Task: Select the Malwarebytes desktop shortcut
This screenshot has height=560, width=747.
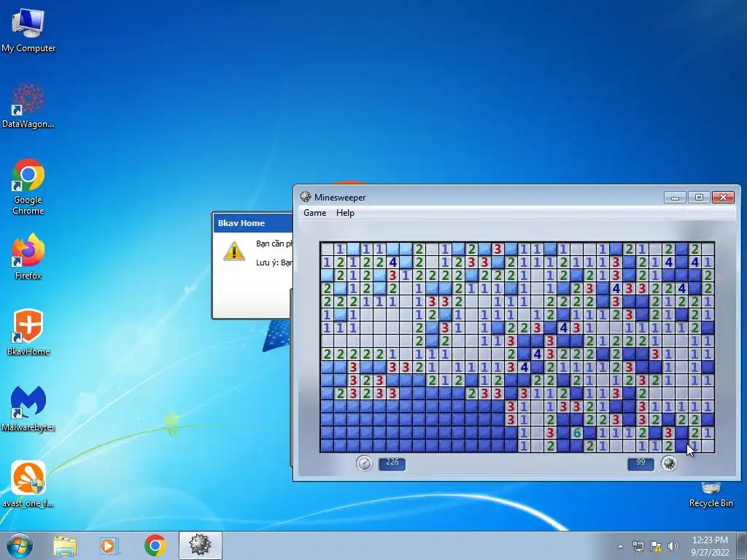Action: click(x=28, y=408)
